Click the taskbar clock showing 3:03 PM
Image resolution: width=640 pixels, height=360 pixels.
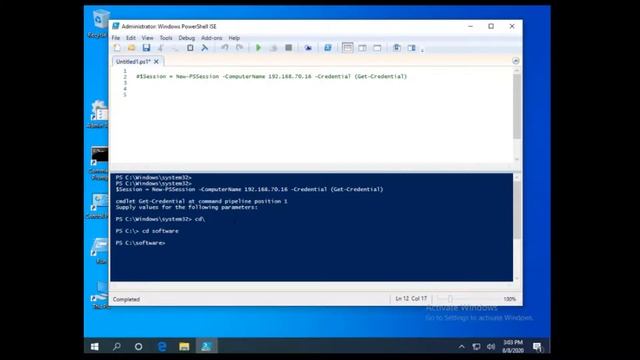click(513, 347)
